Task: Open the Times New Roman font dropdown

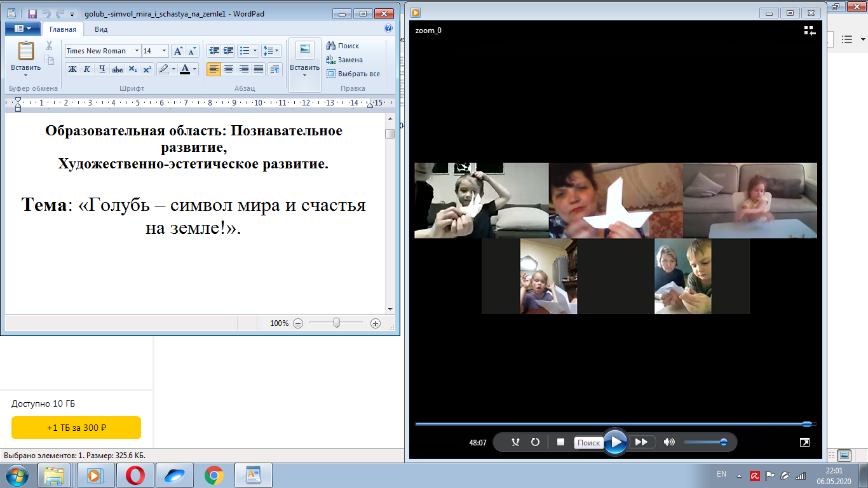Action: [x=137, y=51]
